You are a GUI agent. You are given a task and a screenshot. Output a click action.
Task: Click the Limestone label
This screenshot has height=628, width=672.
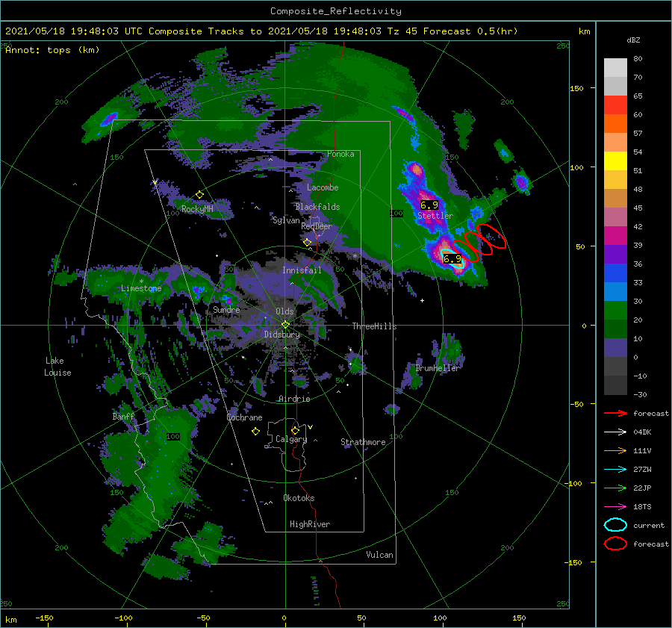(141, 288)
